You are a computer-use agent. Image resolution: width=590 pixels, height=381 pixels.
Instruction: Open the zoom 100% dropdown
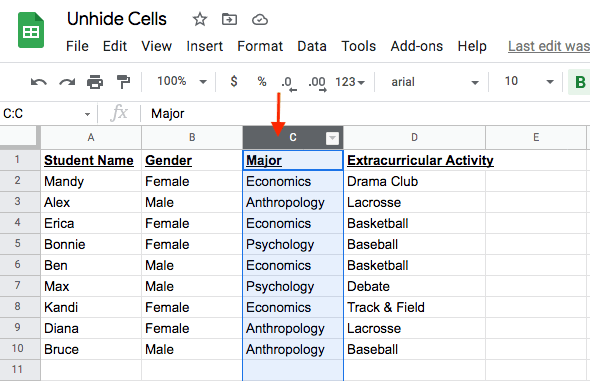(182, 81)
